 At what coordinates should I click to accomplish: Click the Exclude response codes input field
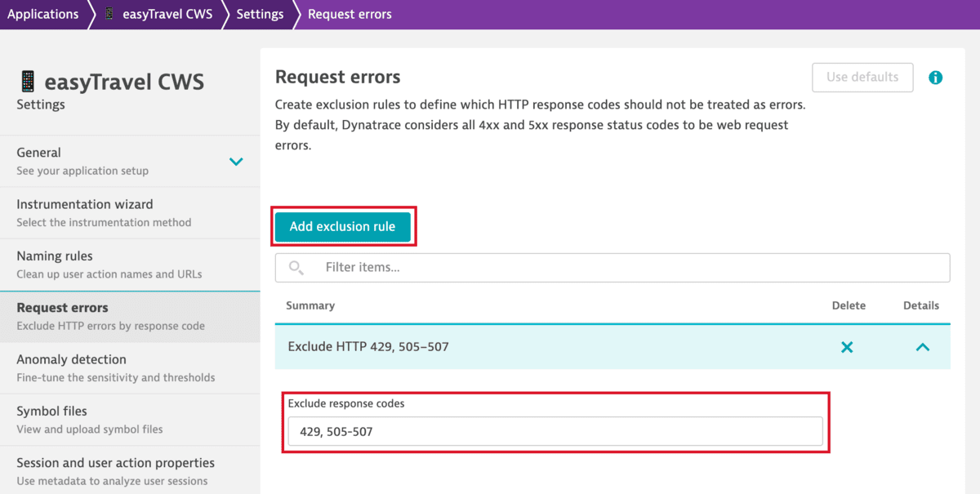click(x=555, y=431)
